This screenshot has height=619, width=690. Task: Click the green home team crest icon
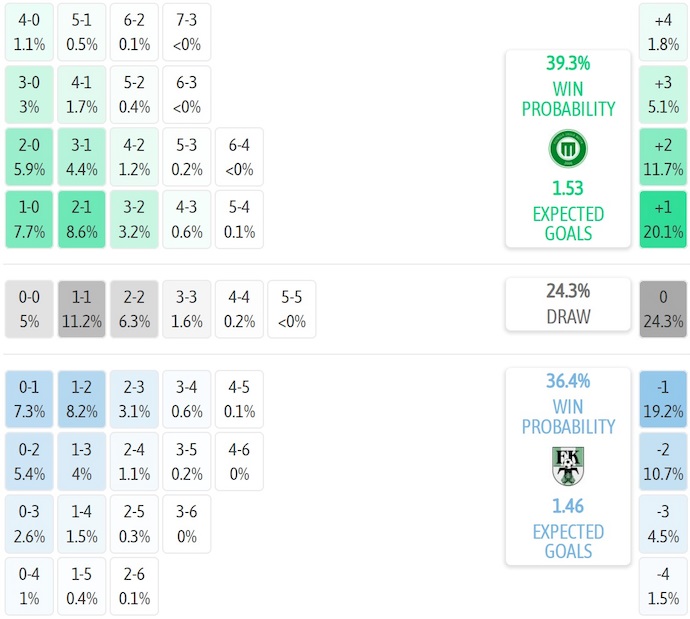click(568, 149)
